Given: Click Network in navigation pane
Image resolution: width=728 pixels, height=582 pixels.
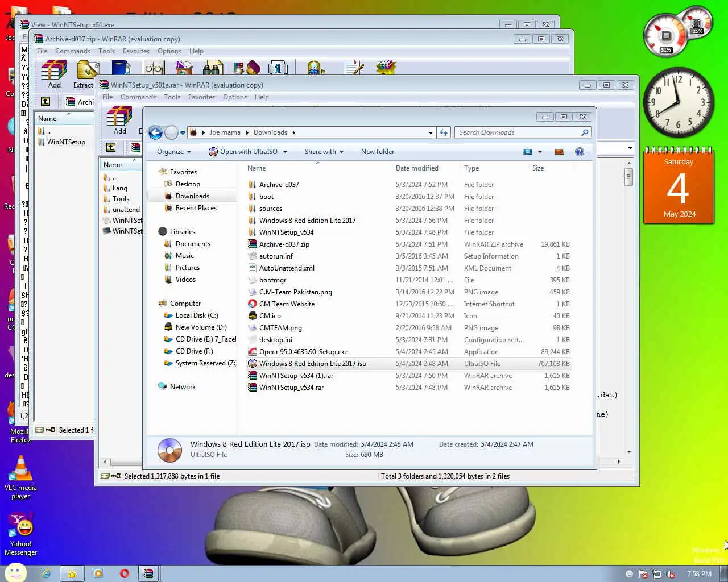Looking at the screenshot, I should point(183,387).
